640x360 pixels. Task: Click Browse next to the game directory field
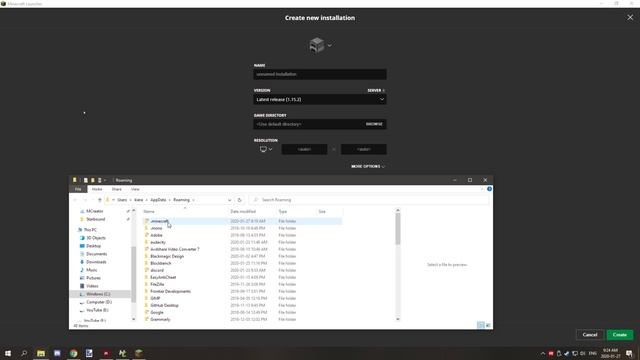coord(374,124)
